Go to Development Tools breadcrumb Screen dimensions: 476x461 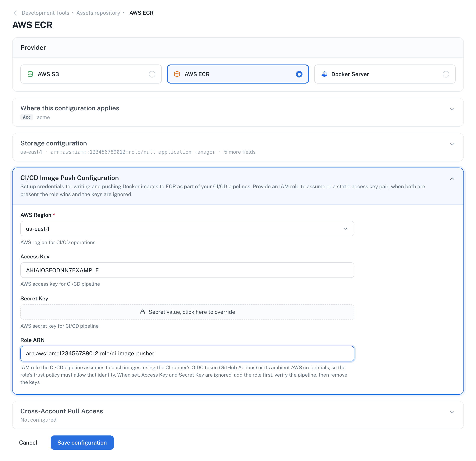[45, 13]
